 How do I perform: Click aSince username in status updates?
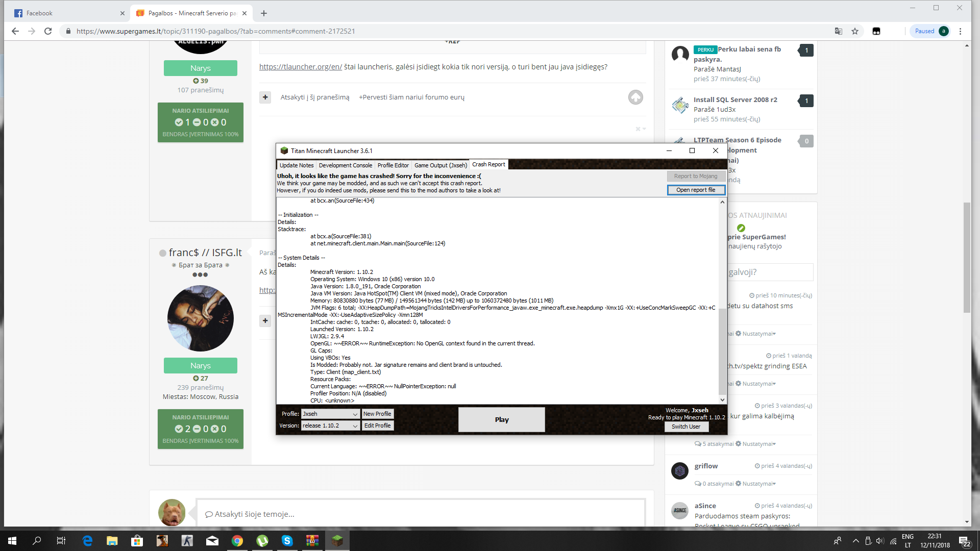[705, 506]
